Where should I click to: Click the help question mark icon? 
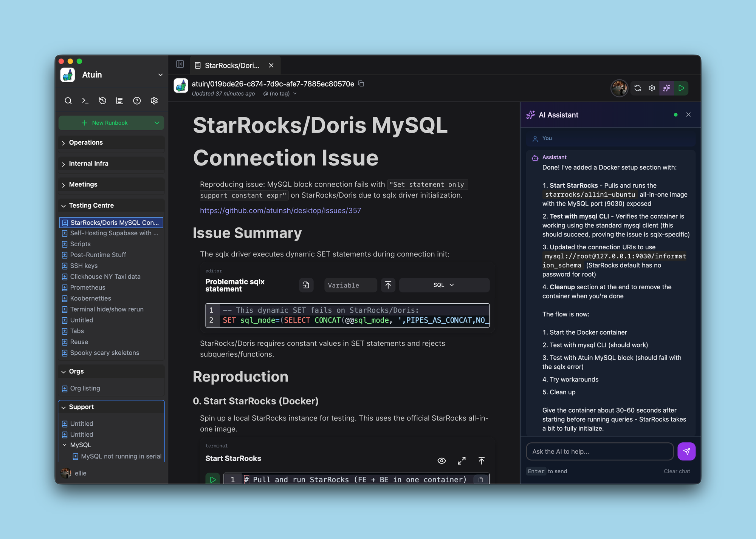tap(137, 101)
